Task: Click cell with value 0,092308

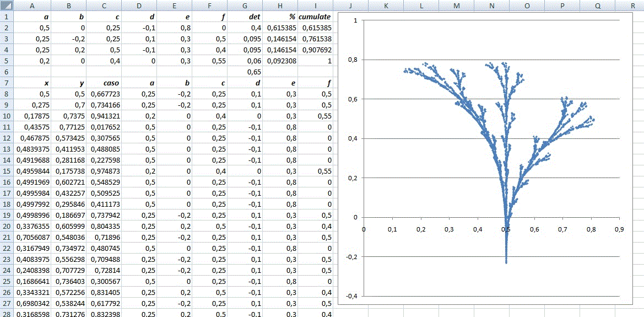Action: click(x=280, y=61)
